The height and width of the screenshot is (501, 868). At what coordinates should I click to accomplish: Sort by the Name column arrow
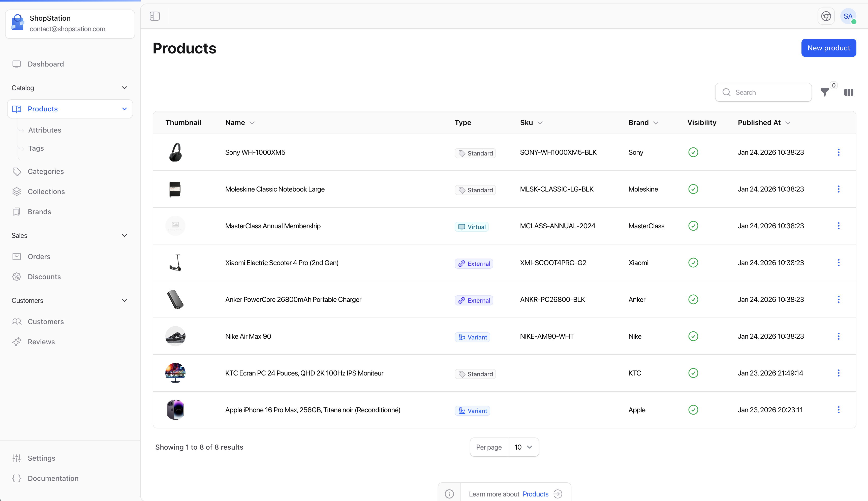pyautogui.click(x=252, y=122)
